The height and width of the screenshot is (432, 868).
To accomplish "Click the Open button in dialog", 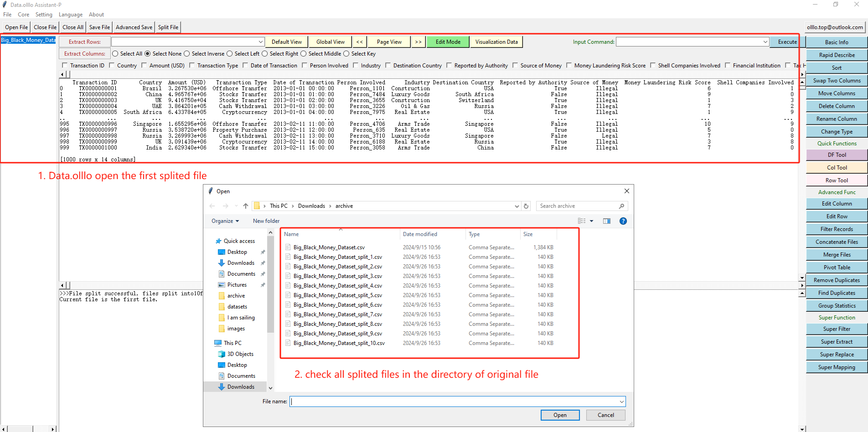I will click(x=560, y=415).
